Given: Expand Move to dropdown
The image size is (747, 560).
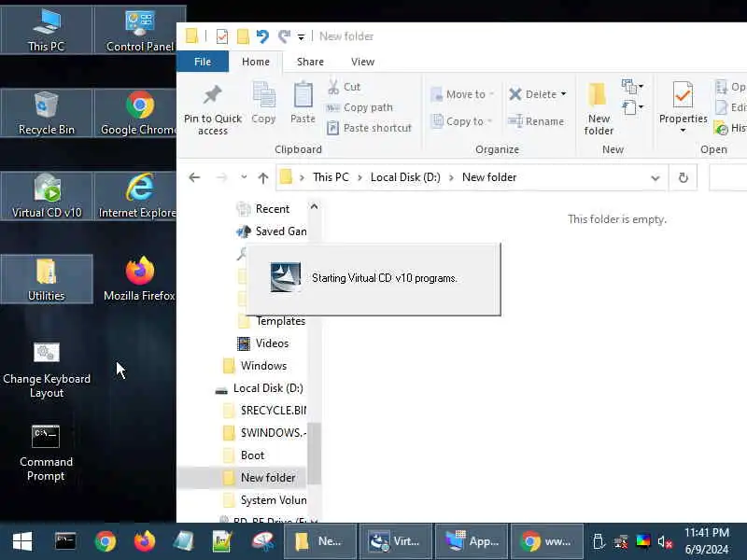Looking at the screenshot, I should [491, 94].
